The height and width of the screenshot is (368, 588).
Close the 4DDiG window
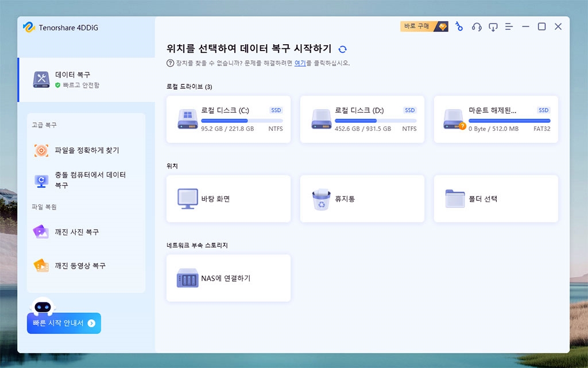click(x=558, y=26)
